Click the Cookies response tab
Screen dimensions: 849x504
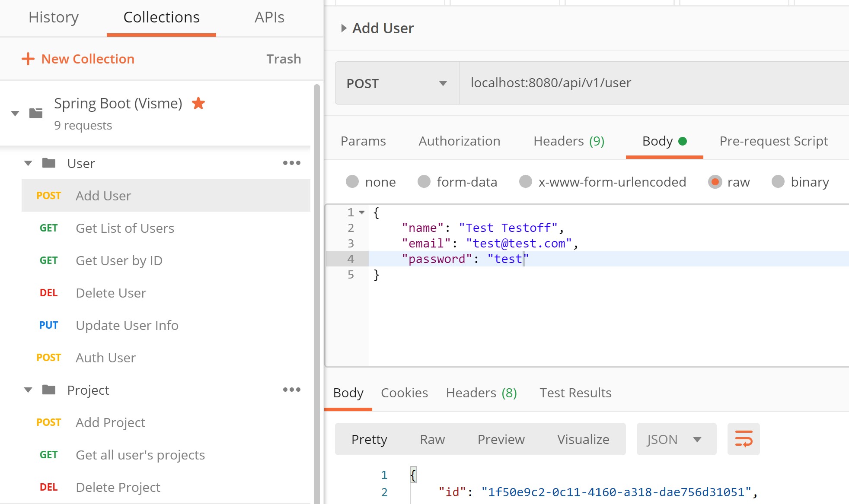(404, 393)
